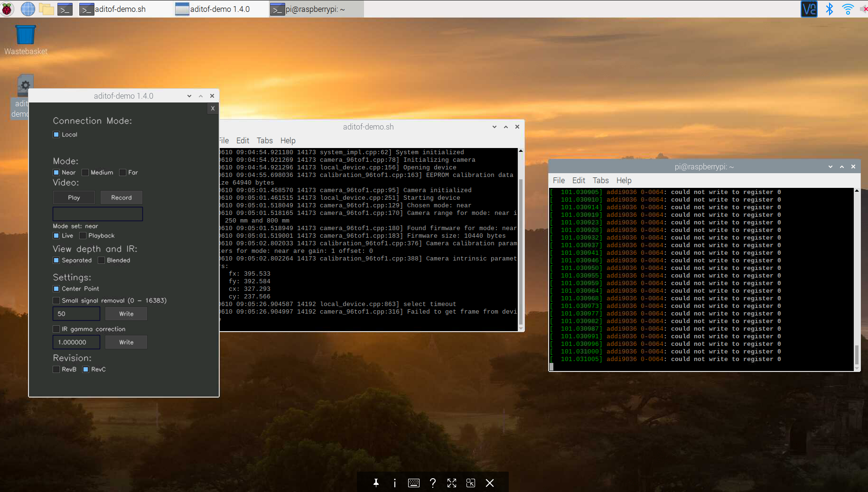Toggle VNC full screen mode icon
Image resolution: width=868 pixels, height=492 pixels.
pos(452,483)
